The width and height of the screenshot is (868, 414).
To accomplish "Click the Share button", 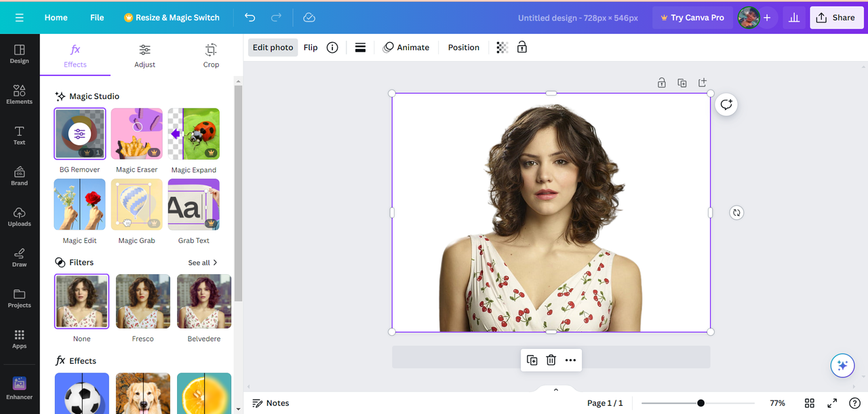I will [x=837, y=18].
